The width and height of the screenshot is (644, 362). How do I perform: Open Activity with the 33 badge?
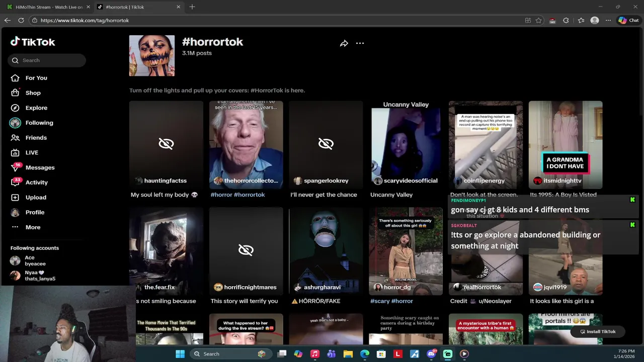pyautogui.click(x=29, y=183)
